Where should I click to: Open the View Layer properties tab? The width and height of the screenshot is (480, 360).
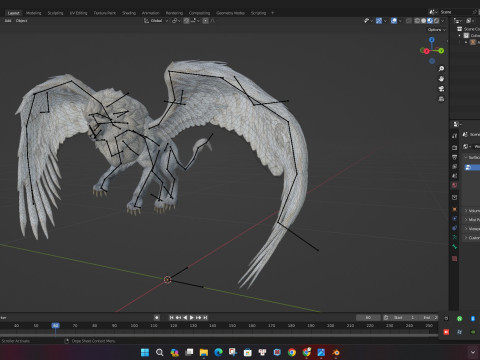click(x=455, y=166)
